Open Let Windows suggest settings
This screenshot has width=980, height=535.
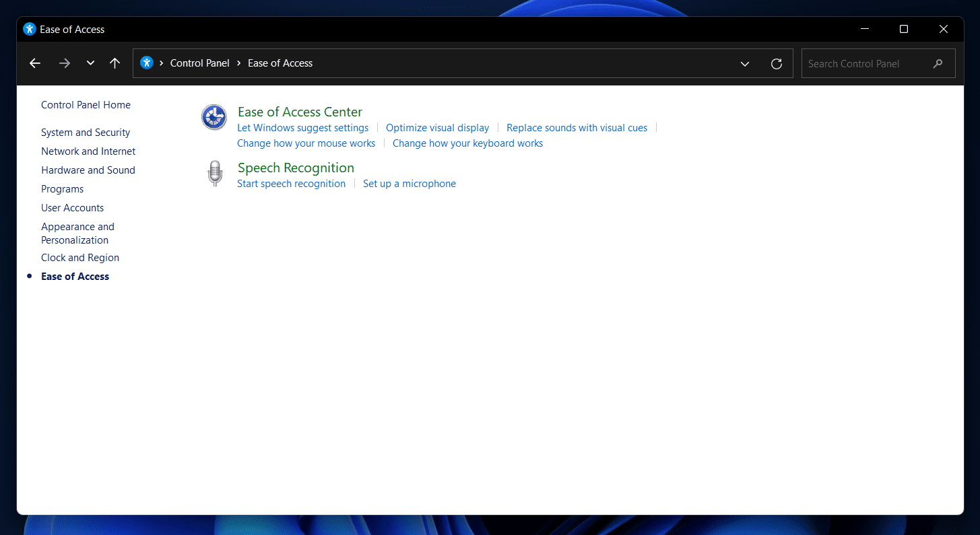[303, 128]
